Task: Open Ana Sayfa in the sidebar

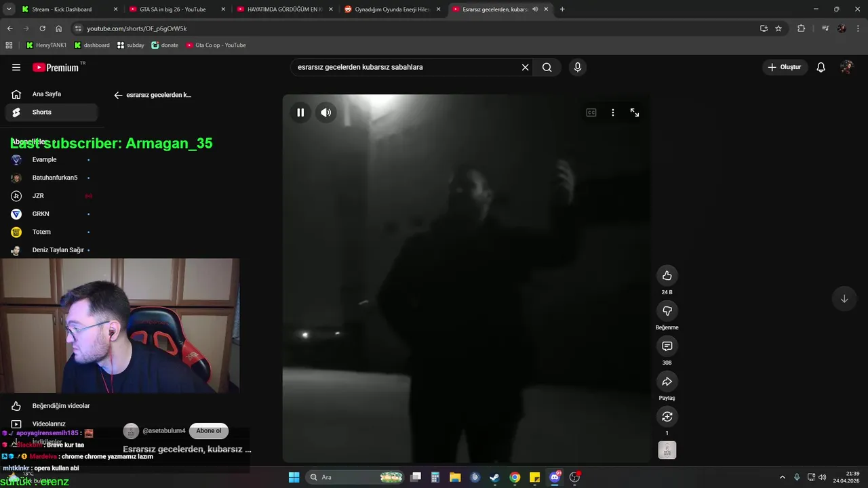Action: click(x=51, y=94)
